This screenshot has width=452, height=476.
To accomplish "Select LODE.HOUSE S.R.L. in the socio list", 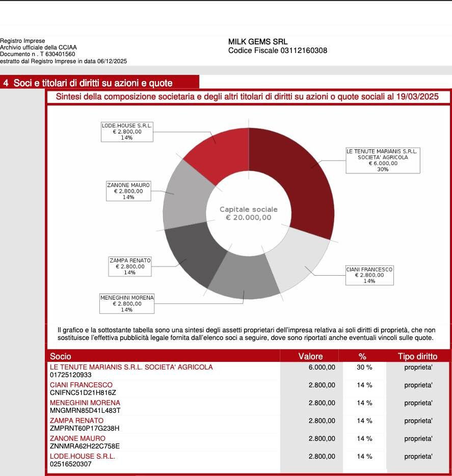I will pos(82,456).
